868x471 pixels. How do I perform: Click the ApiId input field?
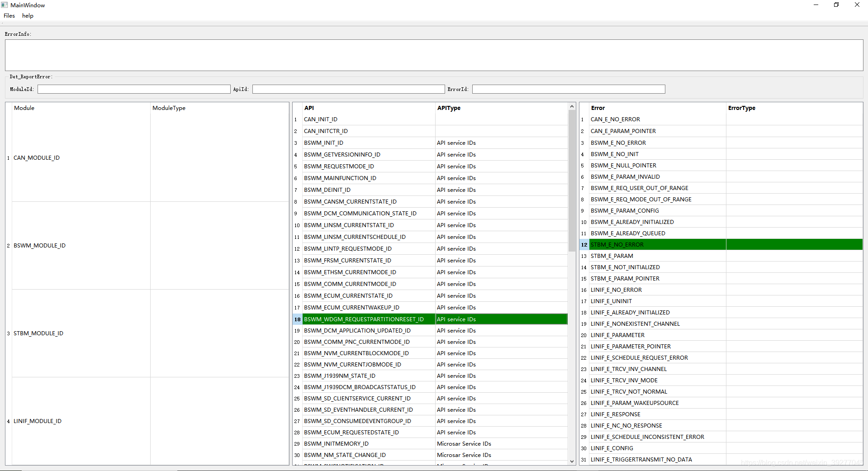click(x=348, y=89)
